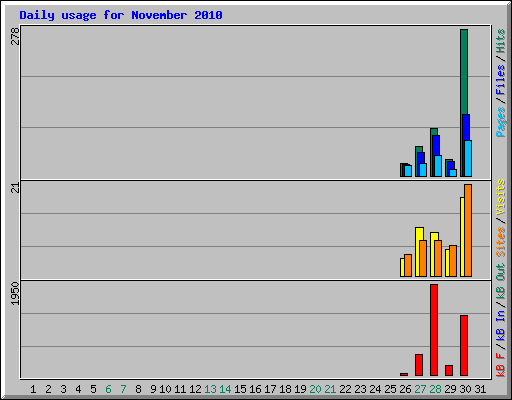Screen dimensions: 512x400
Task: Click day number 4 on the axis
Action: point(78,389)
